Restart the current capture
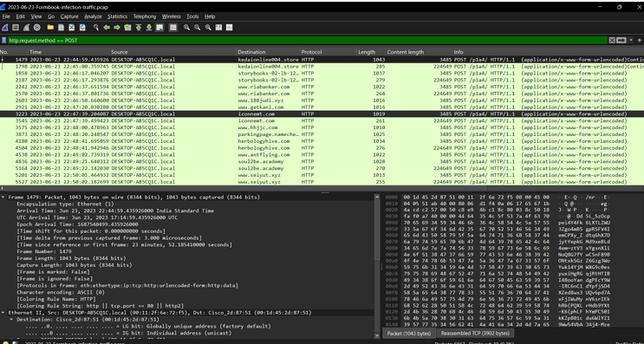644x344 pixels. tap(26, 28)
